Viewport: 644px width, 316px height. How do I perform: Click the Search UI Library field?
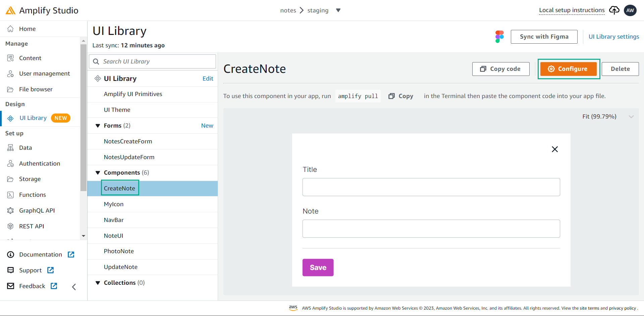[x=153, y=61]
